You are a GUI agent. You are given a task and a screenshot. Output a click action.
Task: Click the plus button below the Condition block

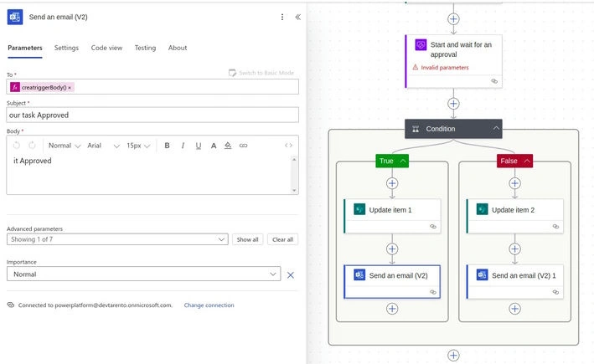tap(453, 356)
